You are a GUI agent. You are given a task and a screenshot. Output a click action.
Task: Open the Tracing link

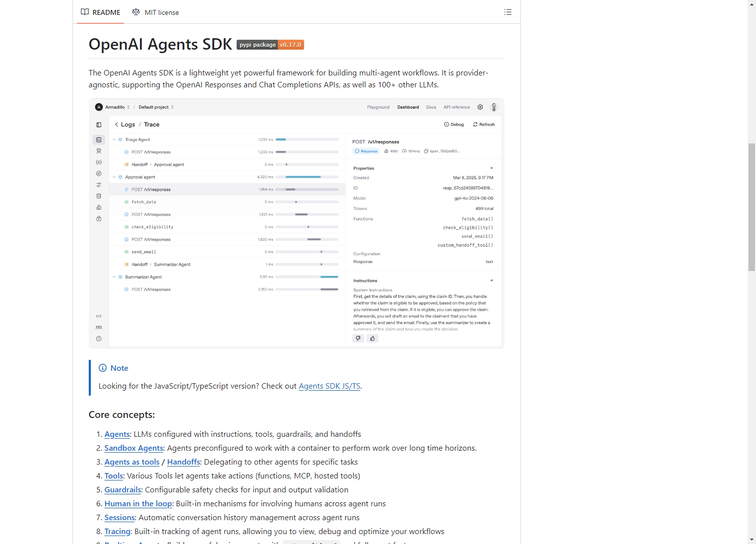click(x=117, y=532)
